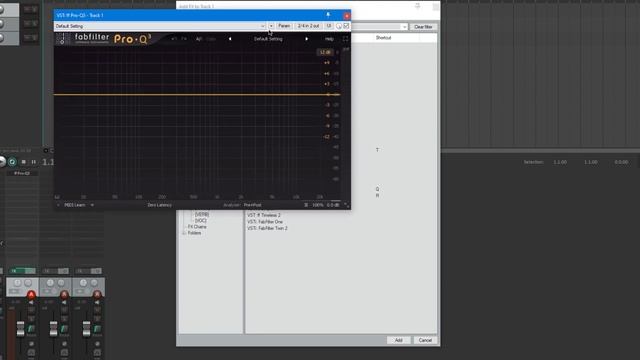Screen dimensions: 640x360
Task: Open the 2/4 in 2 out routing
Action: pyautogui.click(x=309, y=26)
